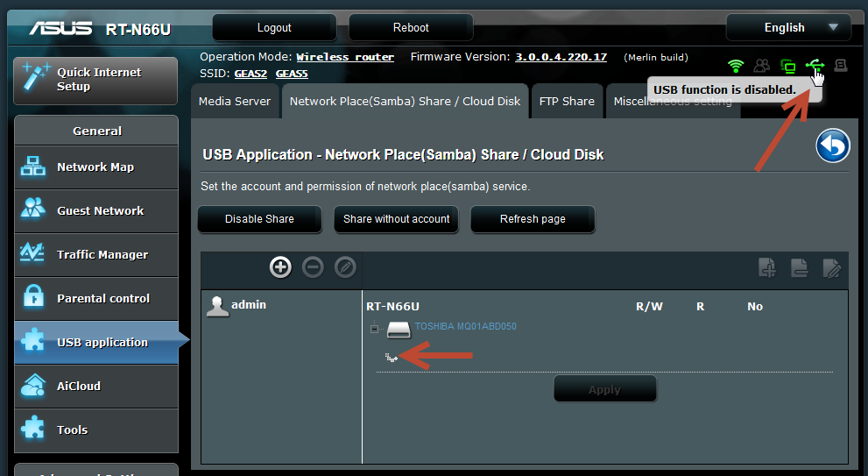Click the Reboot button
Image resolution: width=868 pixels, height=476 pixels.
click(411, 28)
